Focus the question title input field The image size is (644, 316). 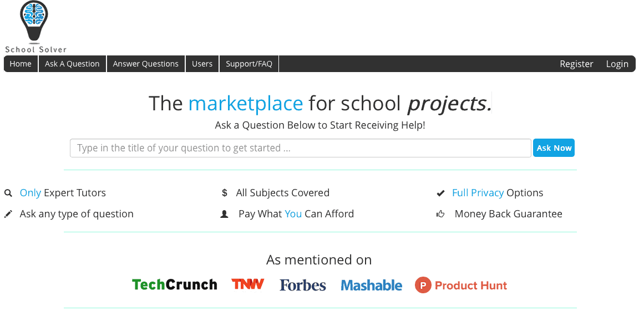click(x=300, y=148)
